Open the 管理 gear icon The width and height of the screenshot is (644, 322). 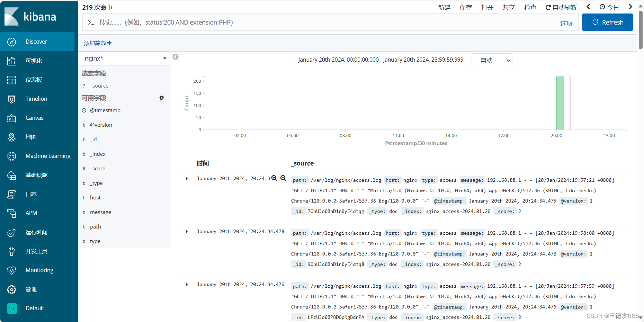click(11, 289)
